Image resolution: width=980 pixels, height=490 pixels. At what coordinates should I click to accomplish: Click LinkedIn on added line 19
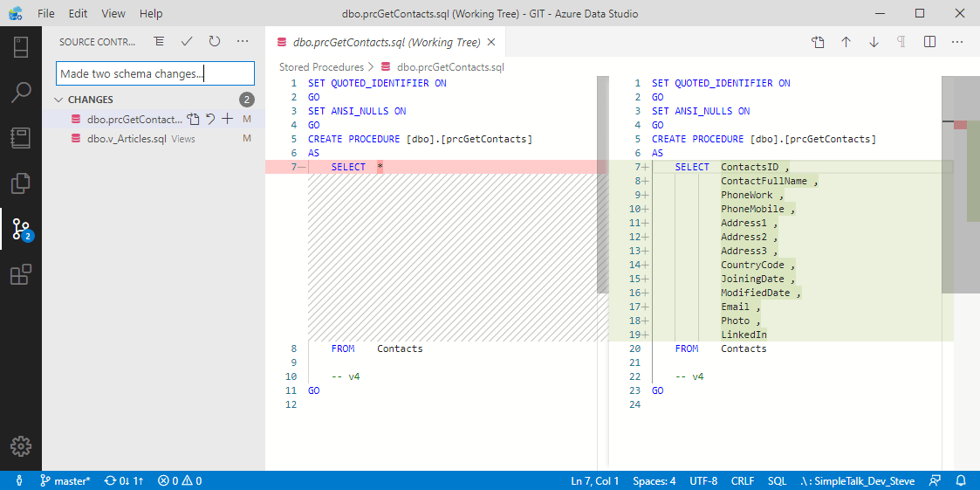point(744,335)
